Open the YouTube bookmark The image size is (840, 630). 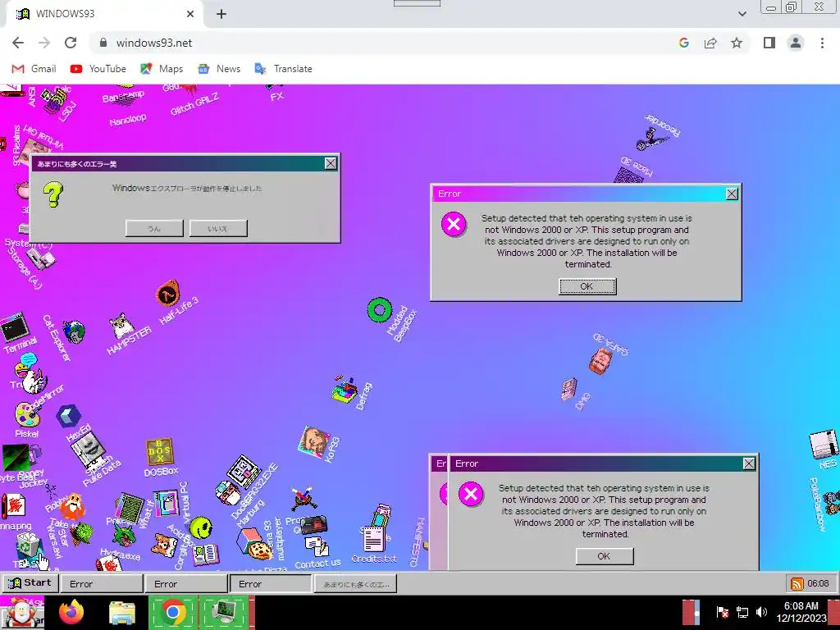(98, 69)
